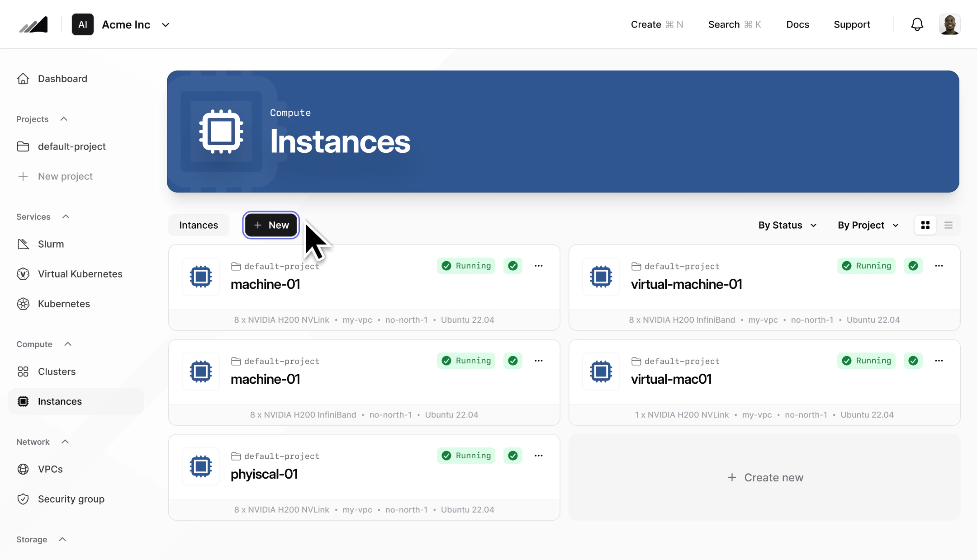977x560 pixels.
Task: Click the New instance button
Action: click(x=270, y=225)
